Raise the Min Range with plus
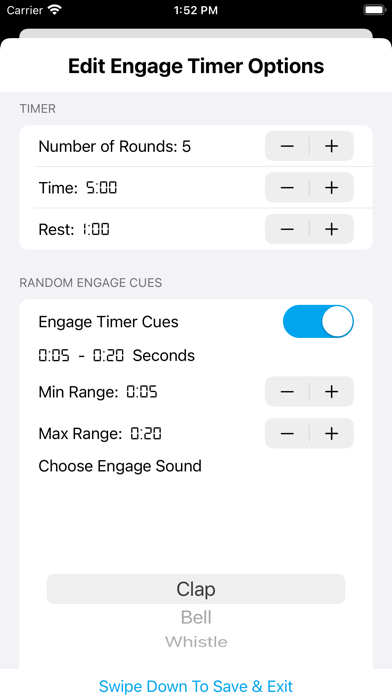This screenshot has height=696, width=392. pos(332,392)
